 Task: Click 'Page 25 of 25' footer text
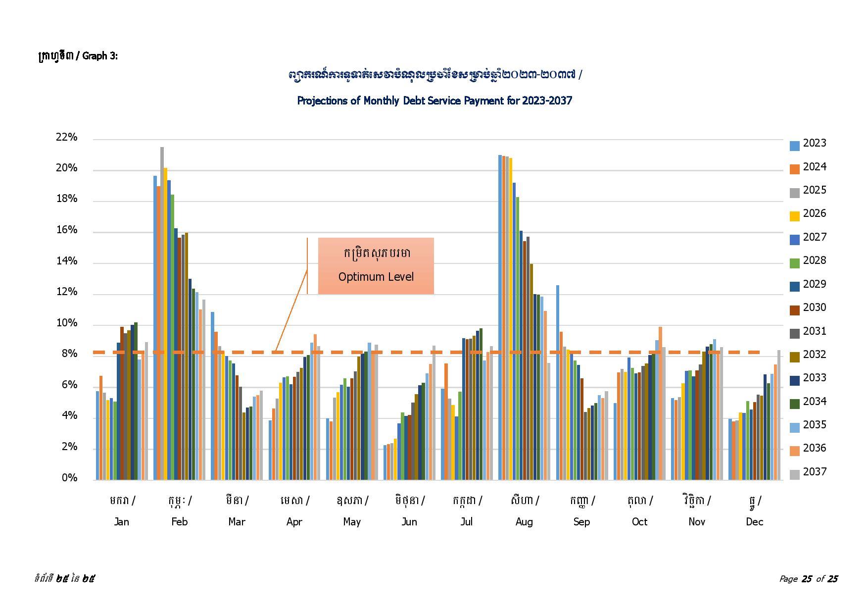click(x=808, y=578)
